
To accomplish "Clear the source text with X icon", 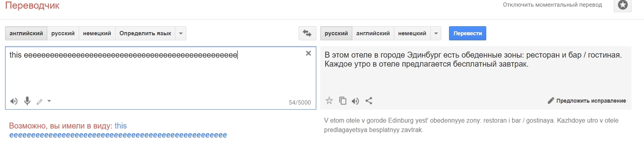I will pyautogui.click(x=308, y=53).
